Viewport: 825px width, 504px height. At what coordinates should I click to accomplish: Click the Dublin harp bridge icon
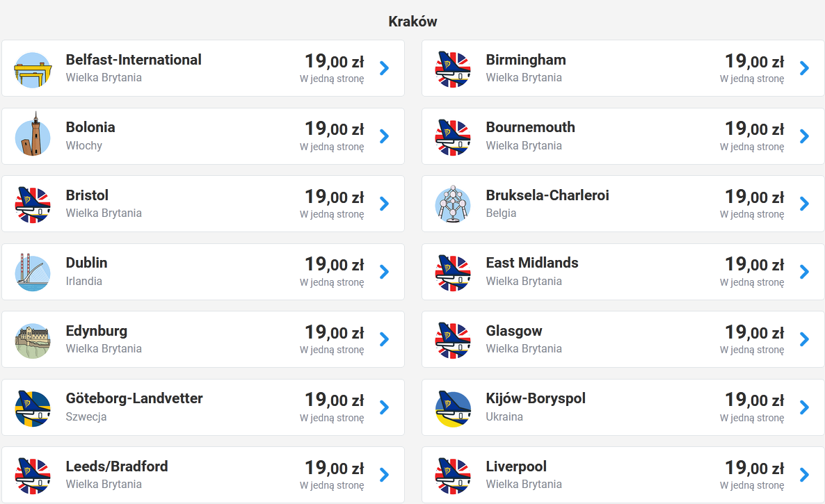(33, 273)
